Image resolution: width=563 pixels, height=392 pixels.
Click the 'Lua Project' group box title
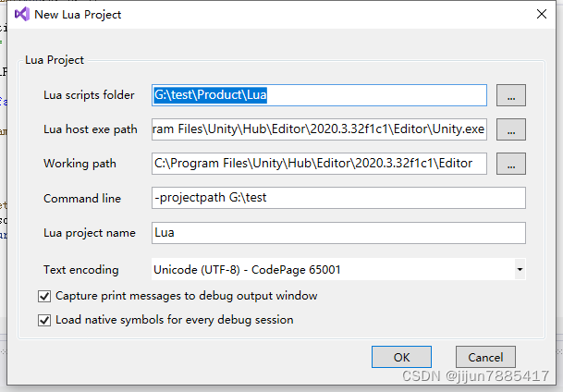point(55,60)
